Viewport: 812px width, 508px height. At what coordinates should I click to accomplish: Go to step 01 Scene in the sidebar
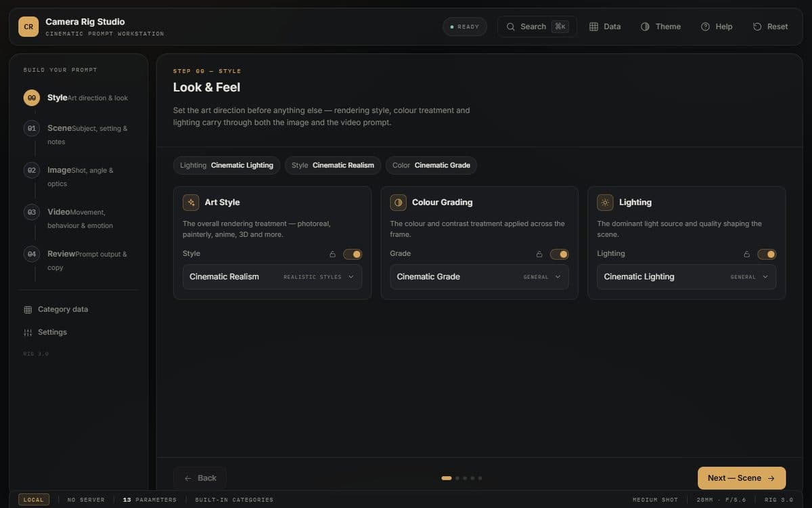pos(79,134)
